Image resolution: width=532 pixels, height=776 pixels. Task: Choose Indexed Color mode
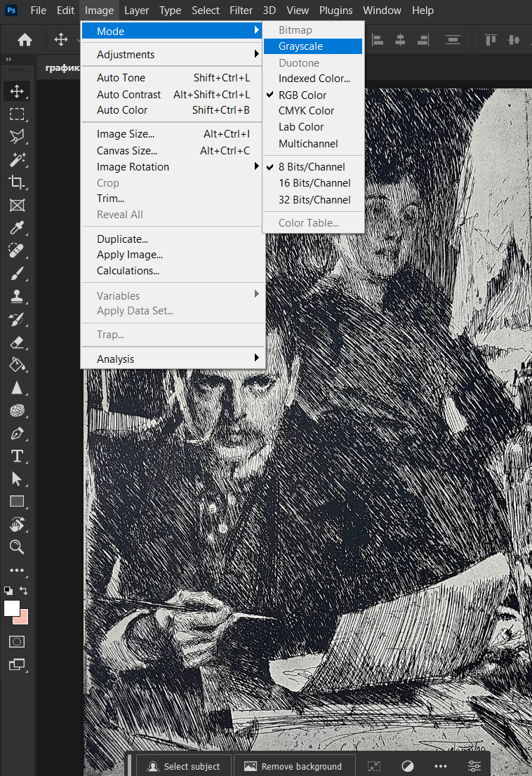[x=314, y=78]
